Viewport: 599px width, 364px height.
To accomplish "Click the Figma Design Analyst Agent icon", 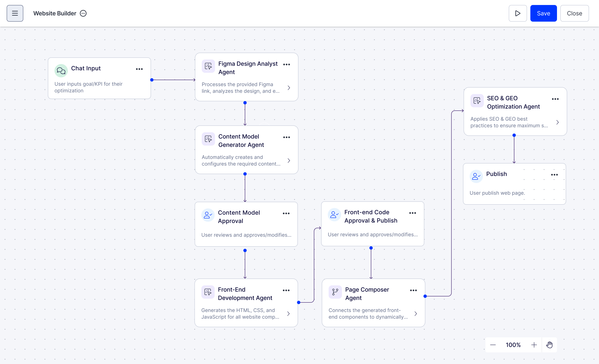I will (208, 66).
